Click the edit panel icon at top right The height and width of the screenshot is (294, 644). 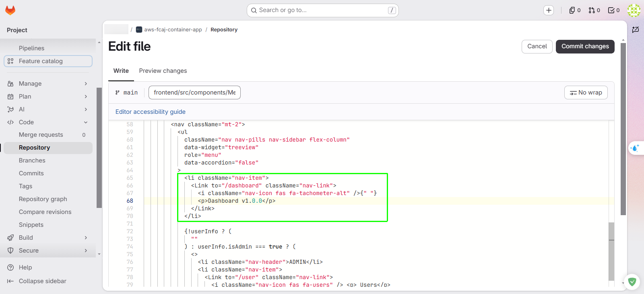(x=636, y=30)
